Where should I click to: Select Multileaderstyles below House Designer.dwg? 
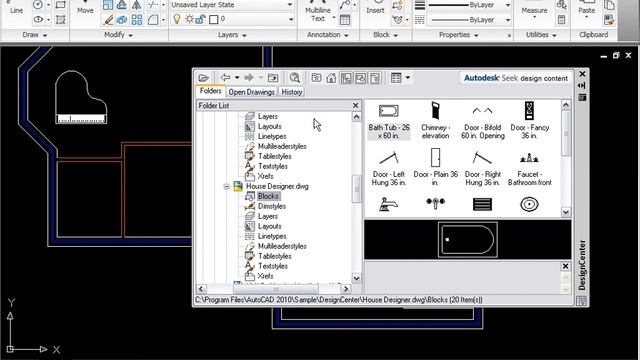[282, 246]
